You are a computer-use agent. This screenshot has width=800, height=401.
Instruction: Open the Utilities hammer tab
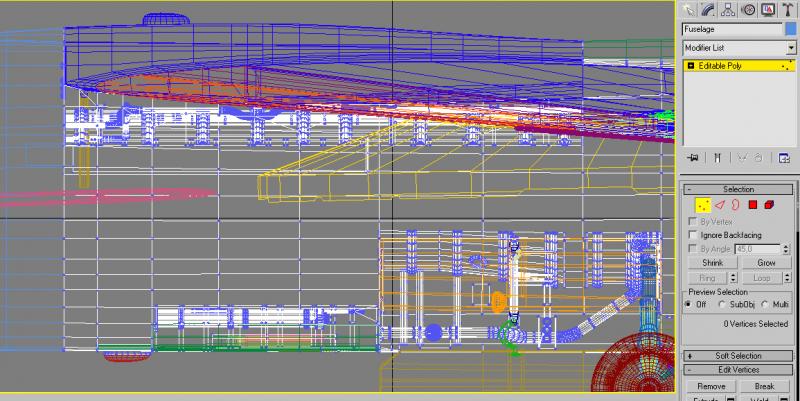(788, 10)
